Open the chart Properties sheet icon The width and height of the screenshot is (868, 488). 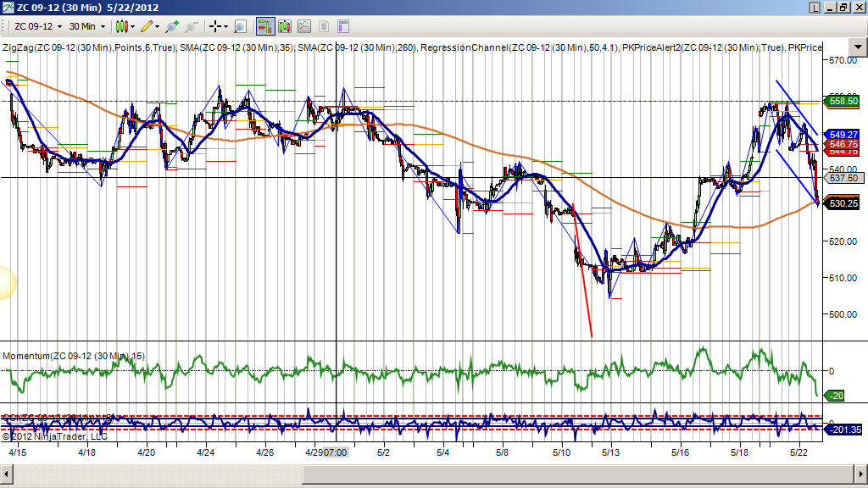click(343, 26)
